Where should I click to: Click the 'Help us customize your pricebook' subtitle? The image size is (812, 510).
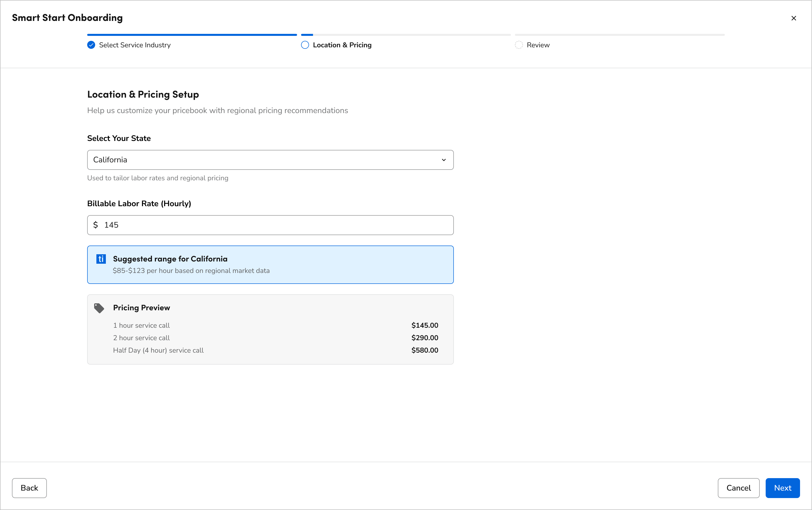tap(217, 111)
